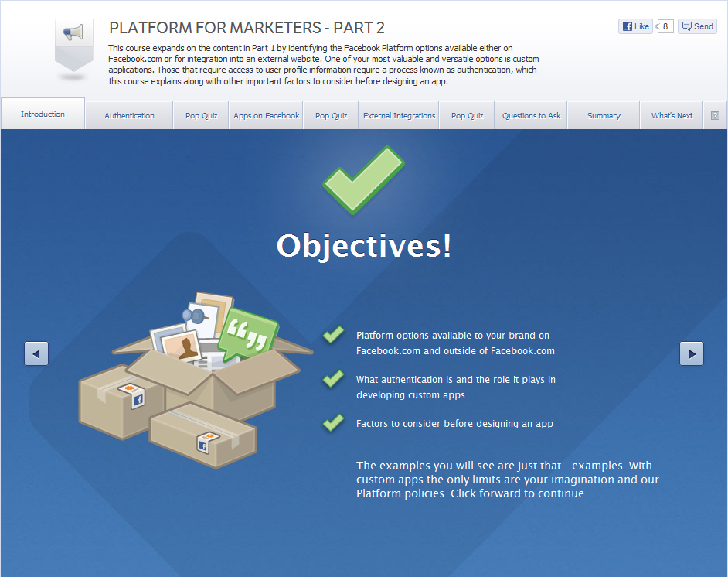
Task: Advance to the next slide arrow
Action: point(692,353)
